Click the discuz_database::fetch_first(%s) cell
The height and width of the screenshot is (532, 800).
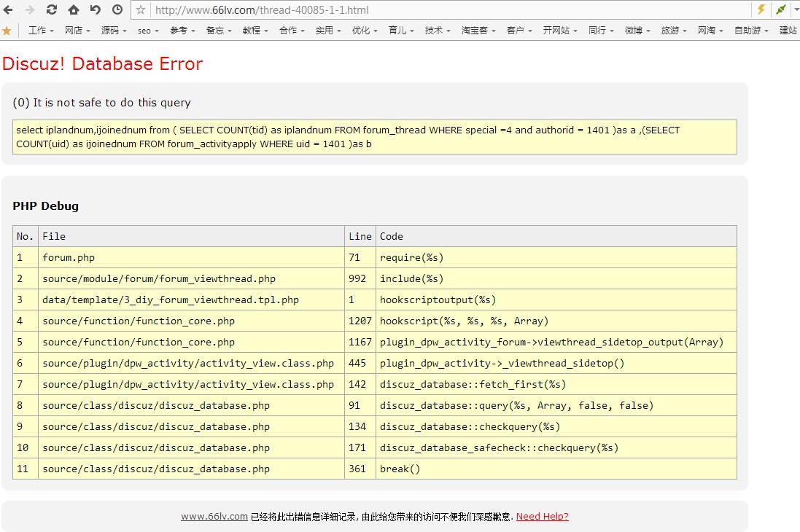pos(556,385)
